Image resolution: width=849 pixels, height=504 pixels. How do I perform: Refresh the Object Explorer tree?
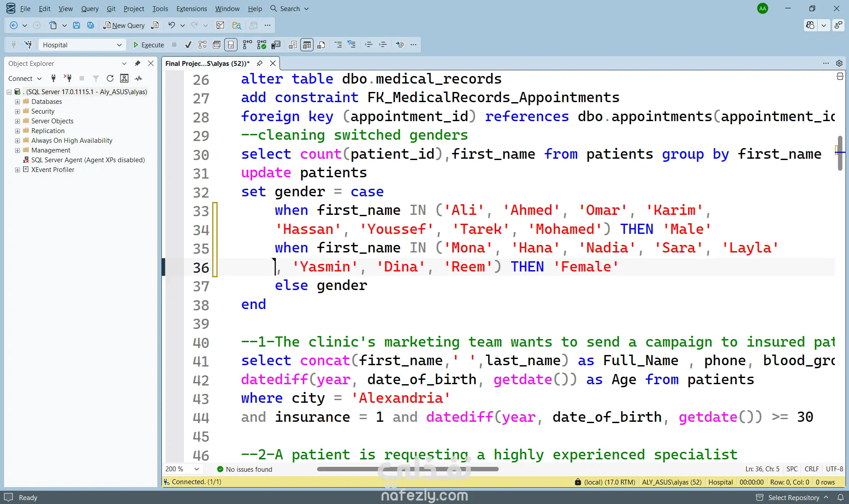tap(110, 78)
